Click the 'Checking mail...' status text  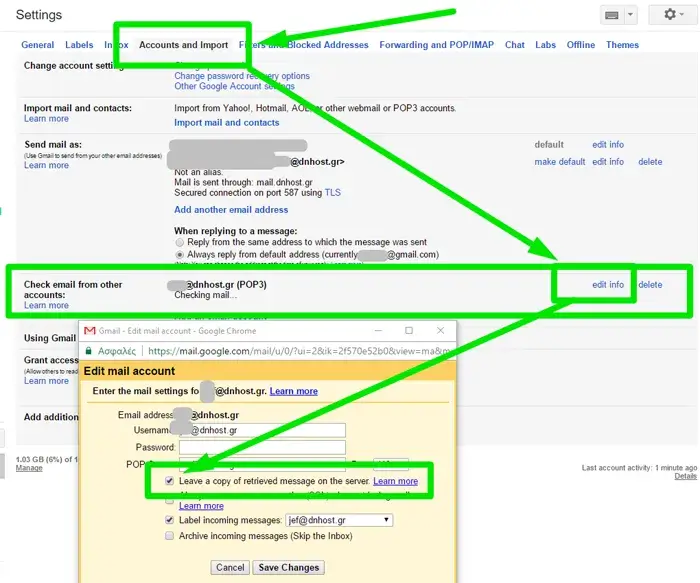coord(205,295)
